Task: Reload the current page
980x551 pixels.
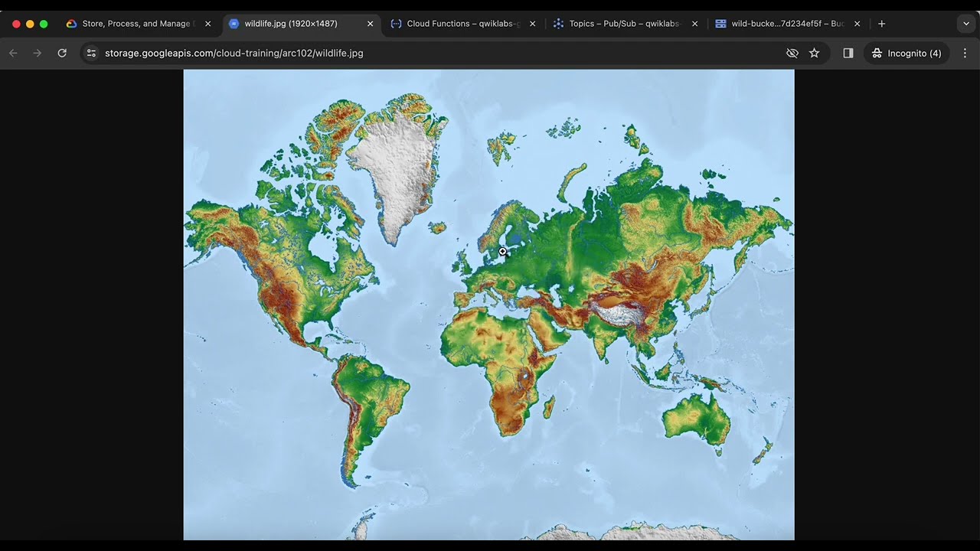Action: pos(62,53)
